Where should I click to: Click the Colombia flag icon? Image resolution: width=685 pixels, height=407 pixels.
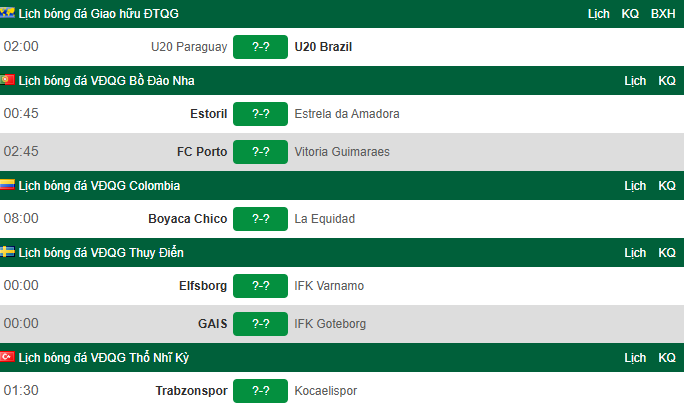(7, 185)
